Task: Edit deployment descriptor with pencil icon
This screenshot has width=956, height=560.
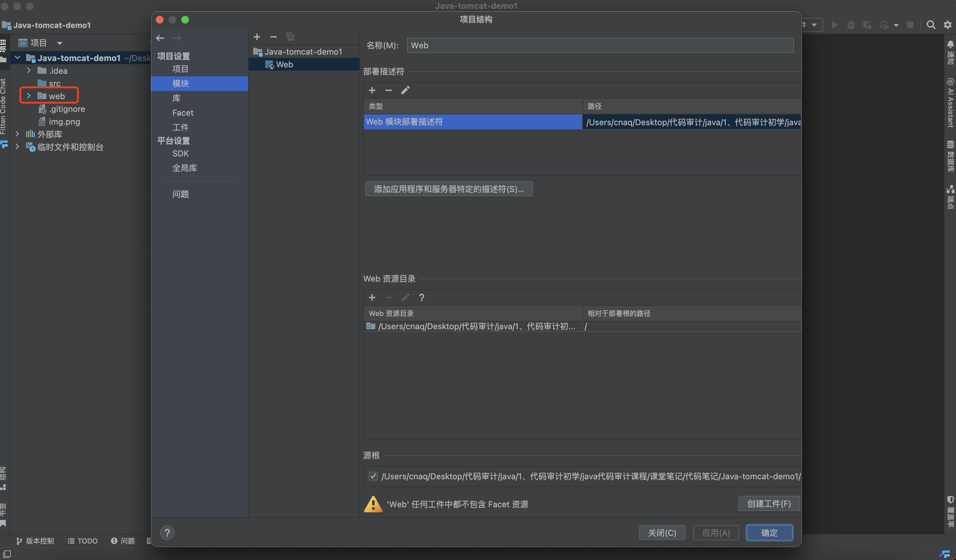Action: (405, 90)
